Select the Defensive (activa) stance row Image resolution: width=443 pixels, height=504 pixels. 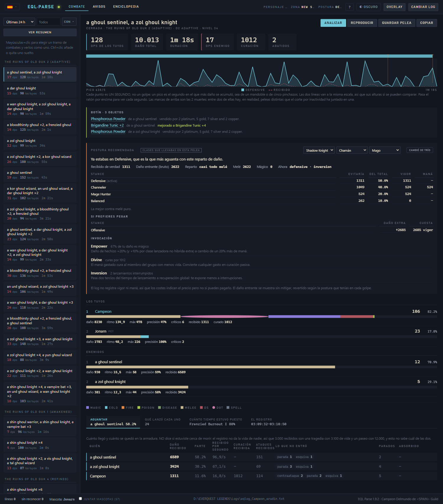pos(262,181)
